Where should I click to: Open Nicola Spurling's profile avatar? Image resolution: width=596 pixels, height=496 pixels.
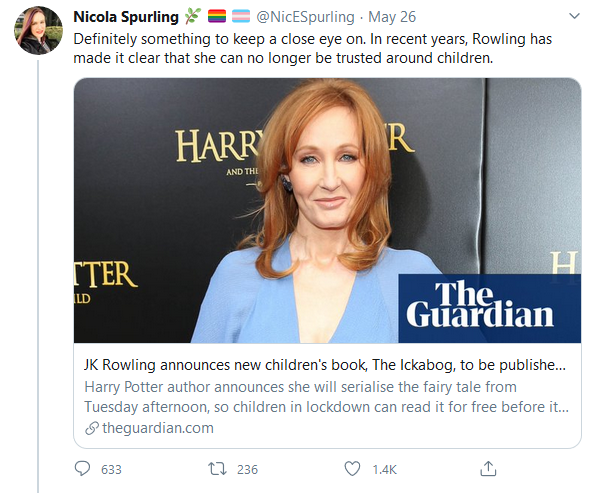(38, 30)
